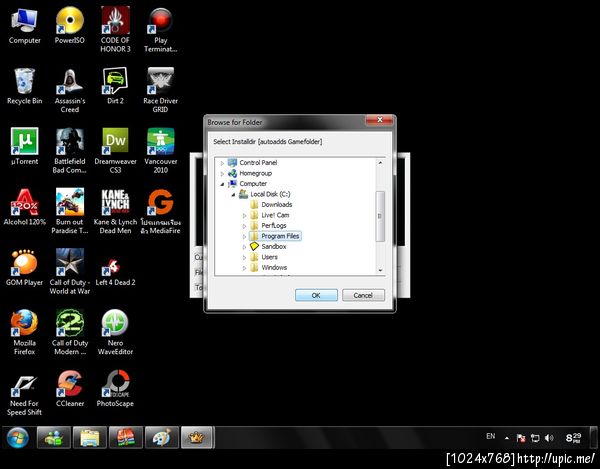The height and width of the screenshot is (469, 600).
Task: Select Kane & Lynch Dead Men icon
Action: pyautogui.click(x=115, y=211)
